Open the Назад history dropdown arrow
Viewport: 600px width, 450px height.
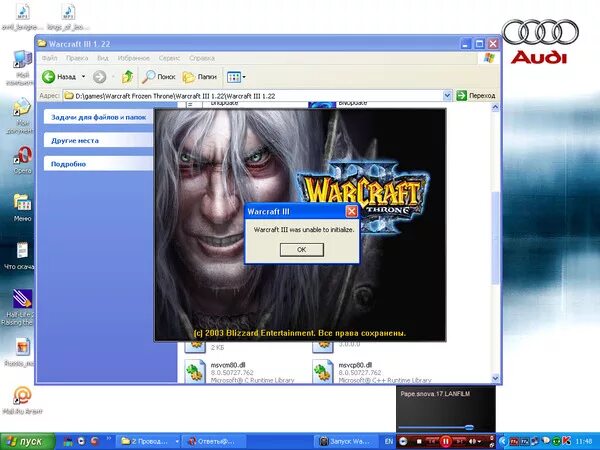pos(83,77)
